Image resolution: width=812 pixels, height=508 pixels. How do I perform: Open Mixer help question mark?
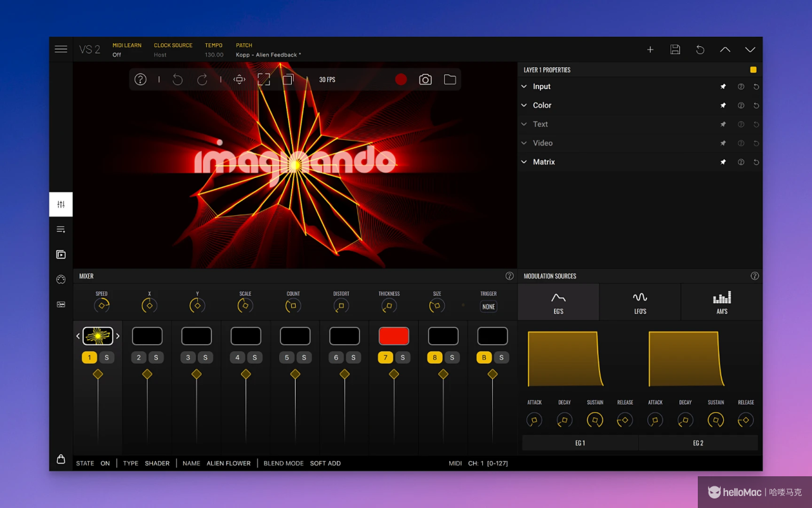coord(509,276)
